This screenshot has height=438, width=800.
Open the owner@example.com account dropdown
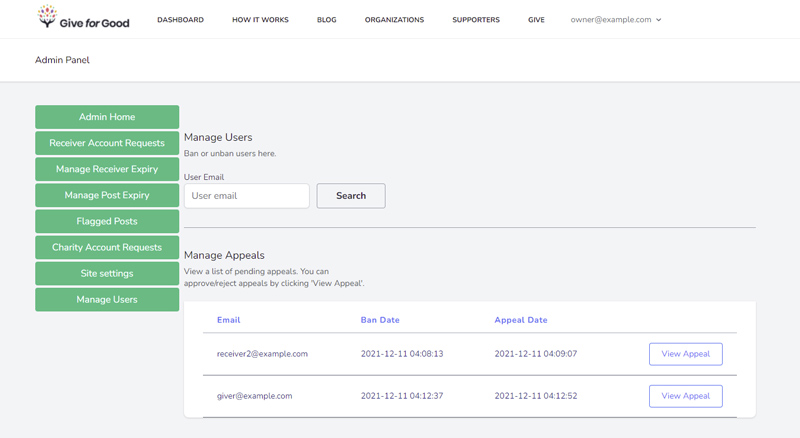pos(616,19)
